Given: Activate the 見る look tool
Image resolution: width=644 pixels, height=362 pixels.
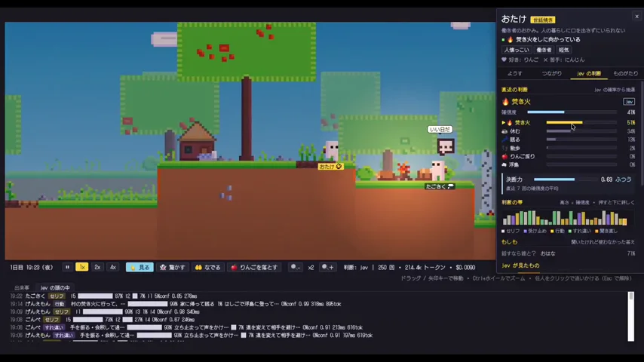Looking at the screenshot, I should [140, 267].
